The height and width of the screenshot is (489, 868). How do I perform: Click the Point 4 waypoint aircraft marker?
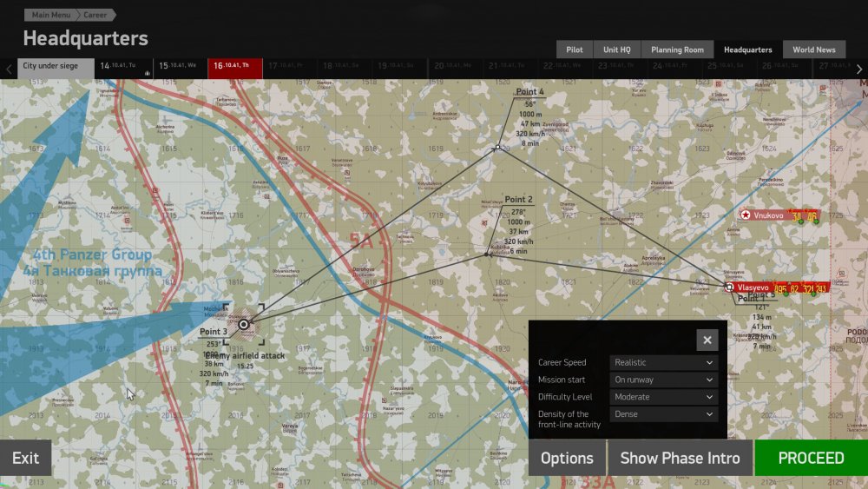pos(496,149)
